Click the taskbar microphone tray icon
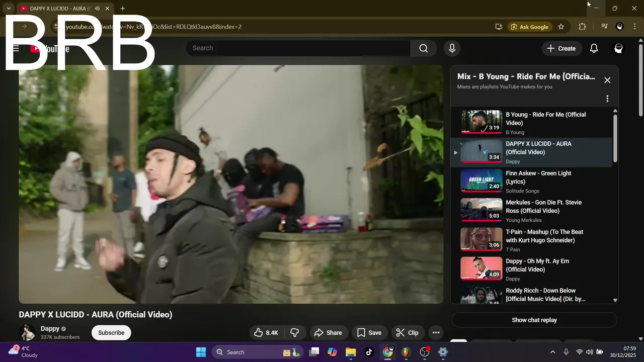 (566, 352)
